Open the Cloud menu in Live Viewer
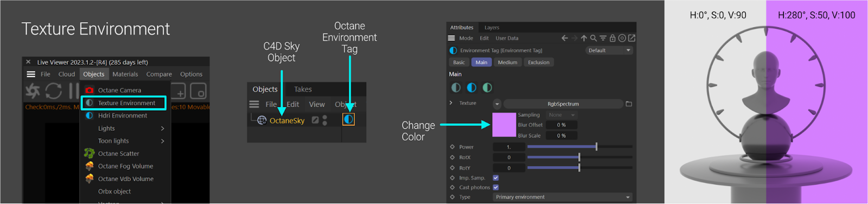This screenshot has width=868, height=204. pos(67,74)
